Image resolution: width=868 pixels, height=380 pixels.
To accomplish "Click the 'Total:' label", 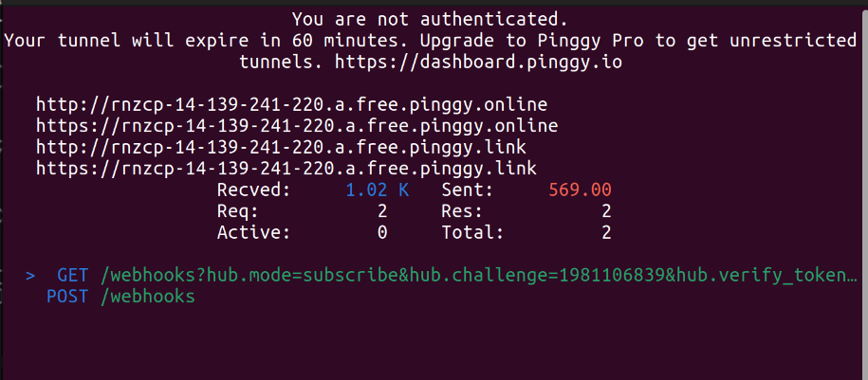I will pyautogui.click(x=472, y=233).
